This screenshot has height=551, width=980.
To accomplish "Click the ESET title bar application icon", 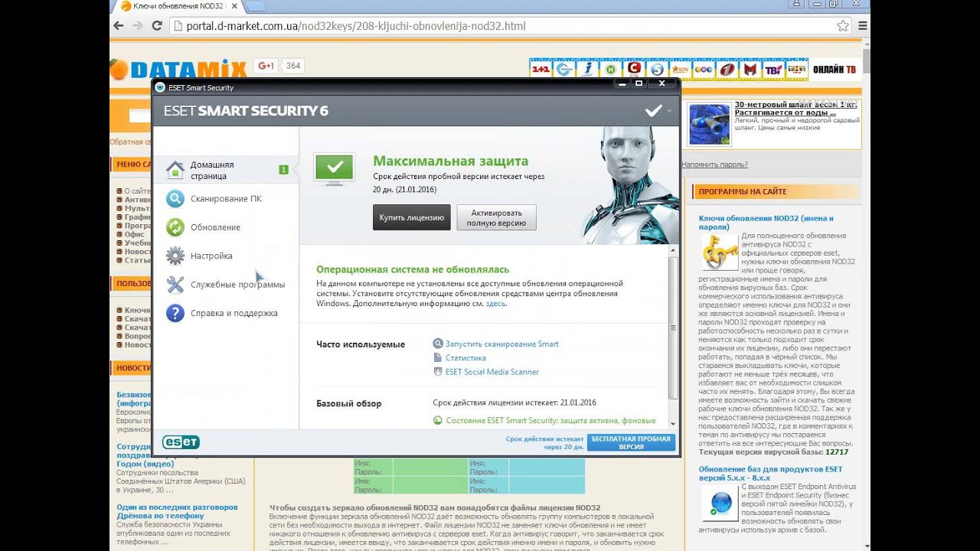I will coord(161,87).
